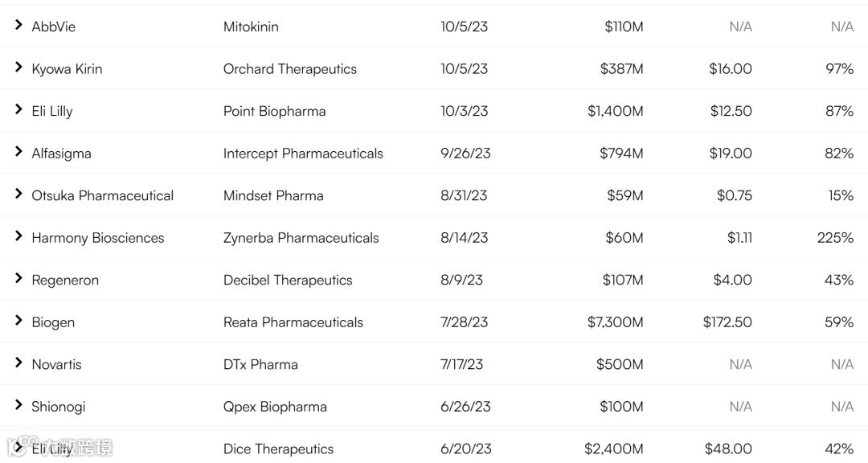Expand the Kyowa Kirin row
Screen dimensions: 868x463
(x=18, y=68)
